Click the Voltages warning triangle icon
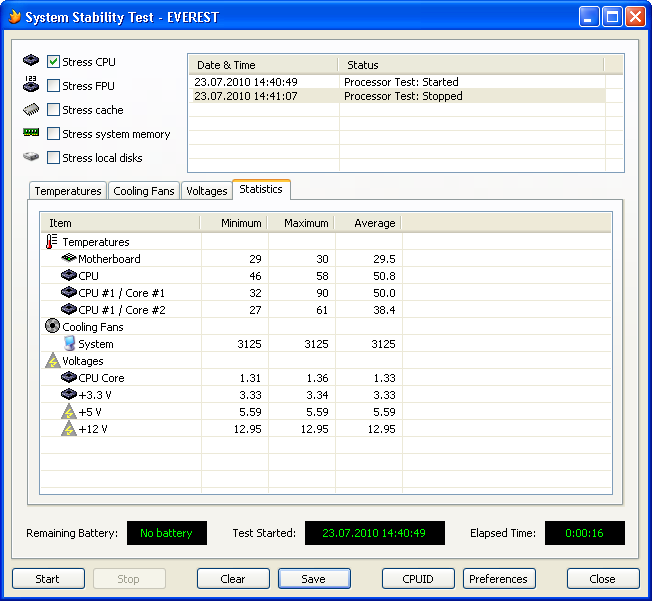The height and width of the screenshot is (601, 652). click(52, 361)
